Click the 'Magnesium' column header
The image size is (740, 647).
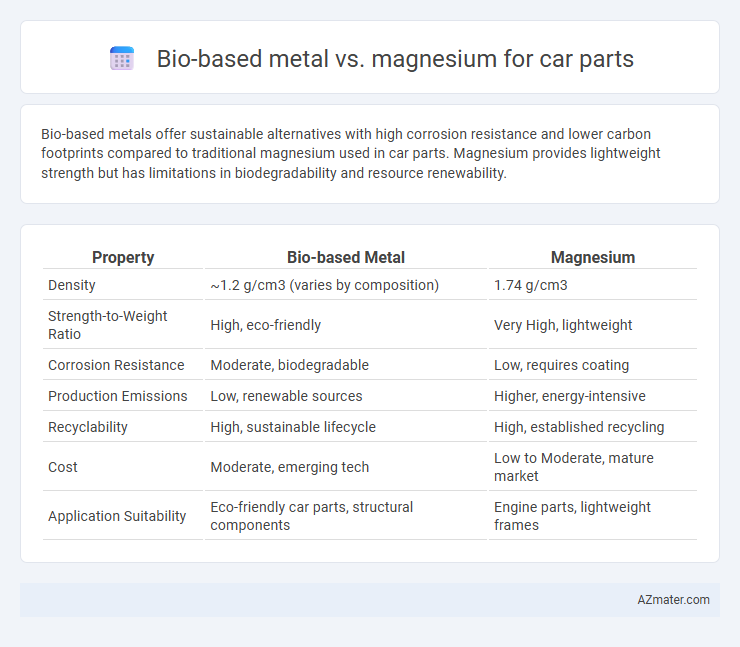[593, 257]
